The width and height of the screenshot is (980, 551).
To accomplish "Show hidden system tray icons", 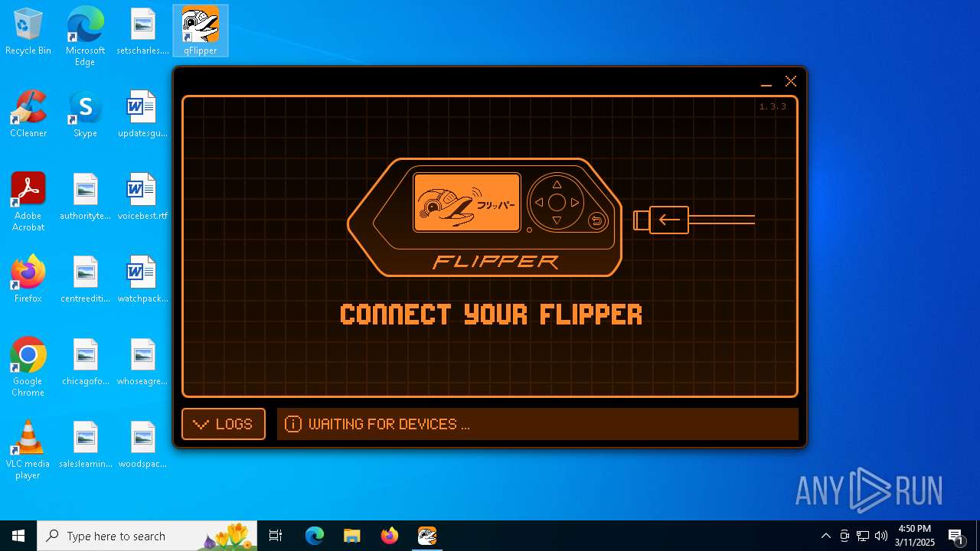I will coord(825,536).
